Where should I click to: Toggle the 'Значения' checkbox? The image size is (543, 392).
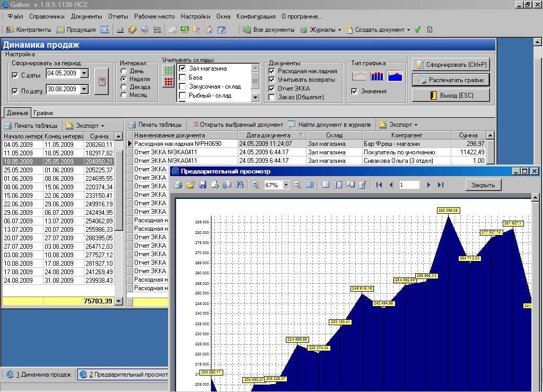[354, 91]
